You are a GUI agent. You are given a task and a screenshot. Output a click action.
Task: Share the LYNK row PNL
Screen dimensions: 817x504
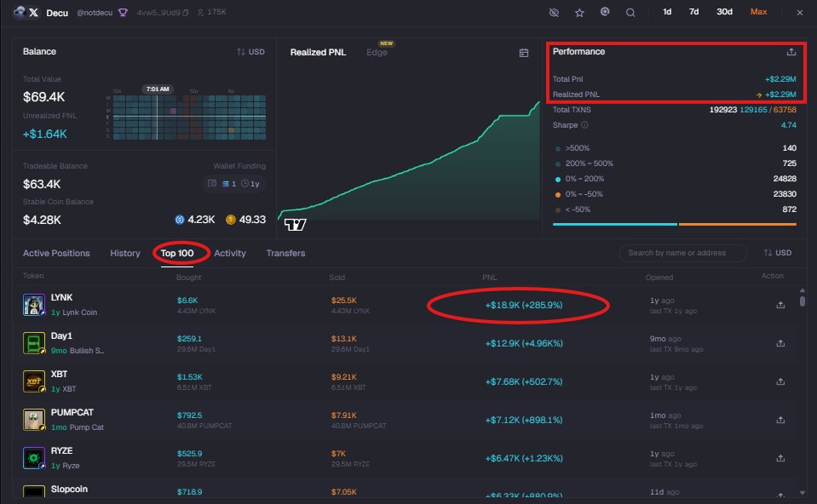click(x=780, y=305)
